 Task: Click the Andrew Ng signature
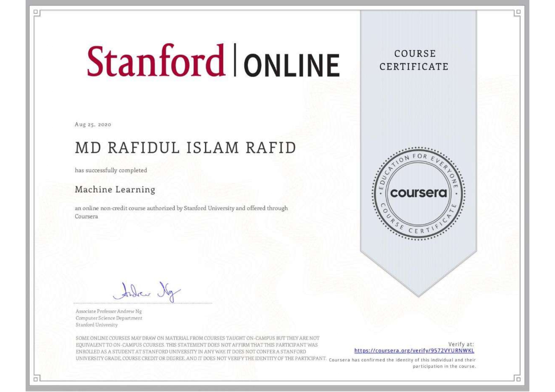147,292
